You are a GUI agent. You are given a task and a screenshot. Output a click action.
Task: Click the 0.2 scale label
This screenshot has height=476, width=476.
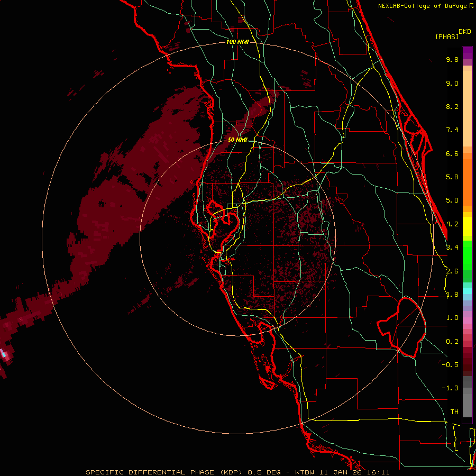[x=452, y=341]
